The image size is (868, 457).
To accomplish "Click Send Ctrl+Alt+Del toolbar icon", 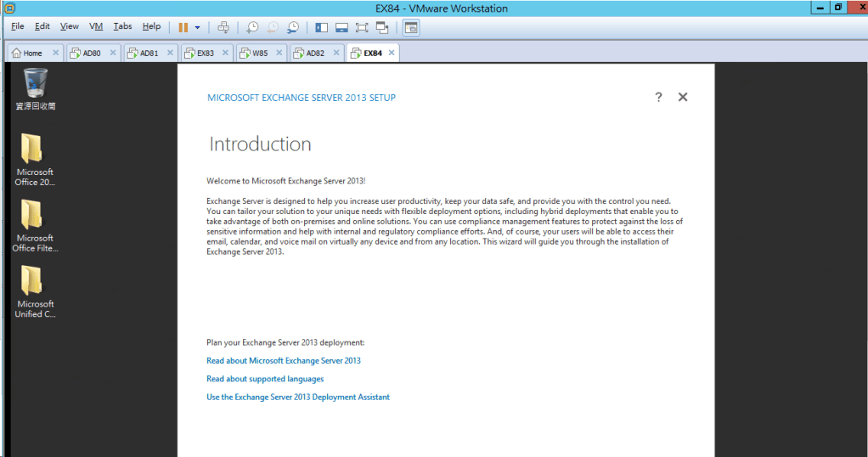I will [223, 27].
